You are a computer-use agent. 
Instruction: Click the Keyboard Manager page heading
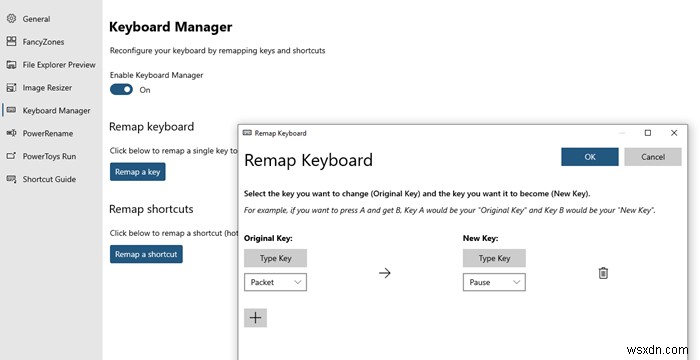171,27
